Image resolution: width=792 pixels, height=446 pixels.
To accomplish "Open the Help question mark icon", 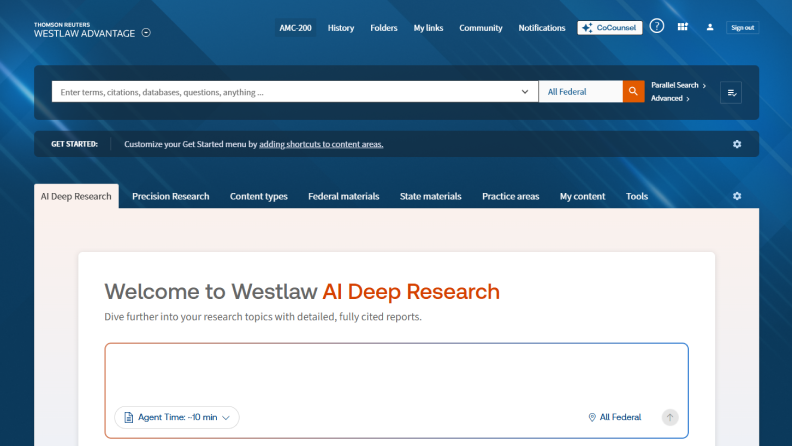I will click(657, 27).
